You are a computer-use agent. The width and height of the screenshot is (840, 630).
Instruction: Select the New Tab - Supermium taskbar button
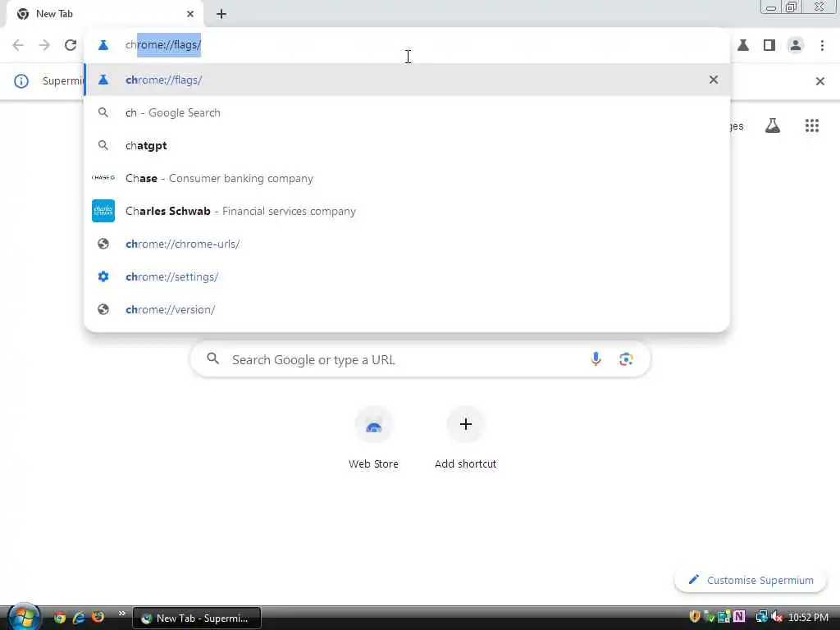point(197,619)
